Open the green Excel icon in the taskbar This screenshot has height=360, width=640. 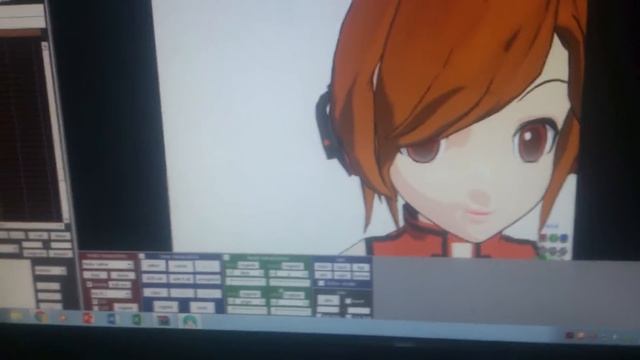(137, 320)
